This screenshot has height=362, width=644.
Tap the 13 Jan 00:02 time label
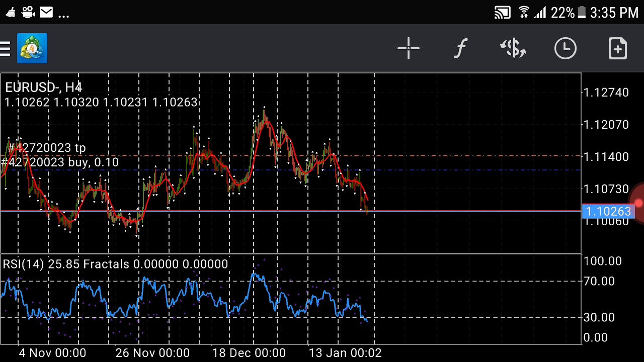point(345,353)
